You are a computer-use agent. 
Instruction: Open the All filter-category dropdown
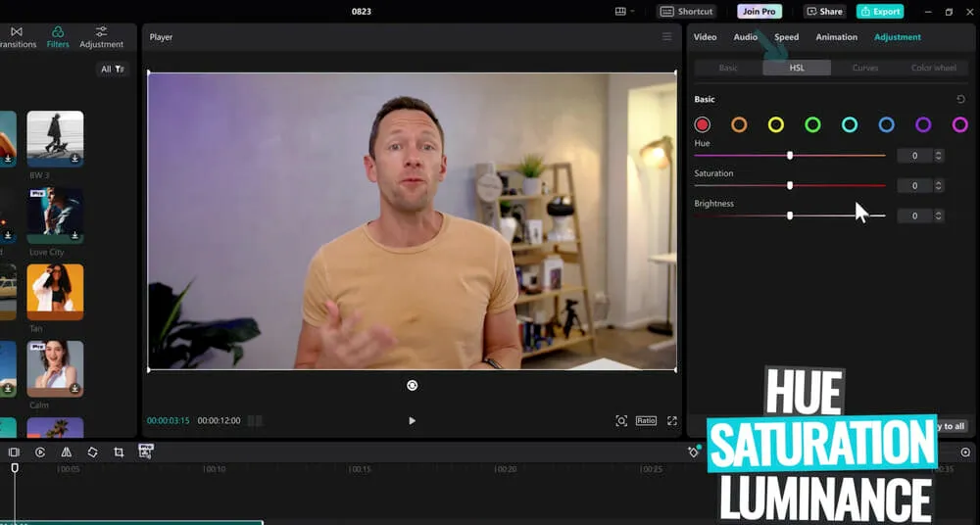[113, 69]
